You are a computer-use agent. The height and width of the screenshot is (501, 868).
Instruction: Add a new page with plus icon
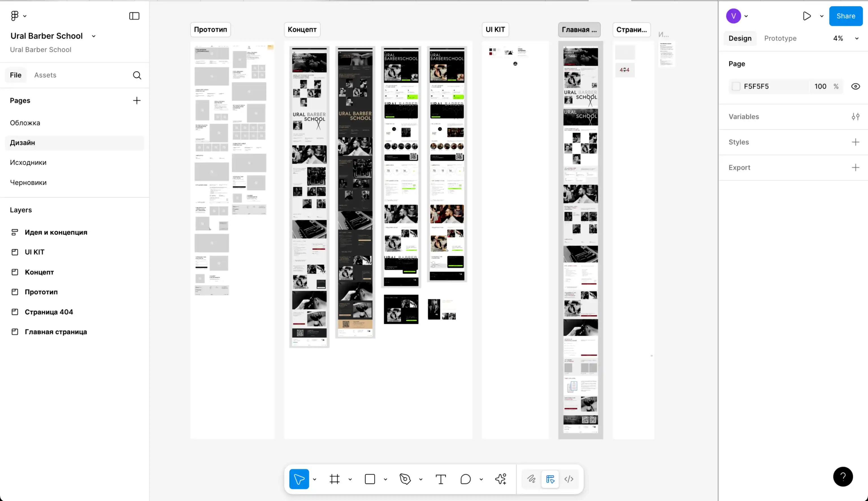point(136,100)
